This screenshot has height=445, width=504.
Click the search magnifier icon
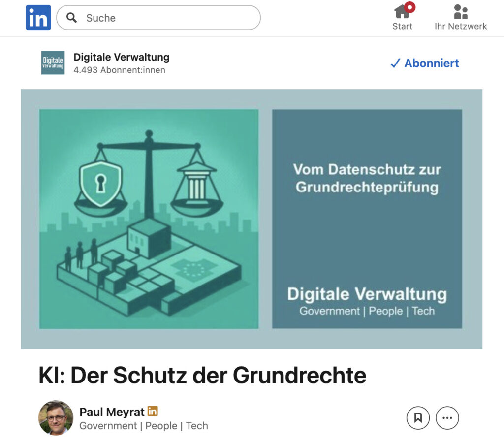point(71,17)
